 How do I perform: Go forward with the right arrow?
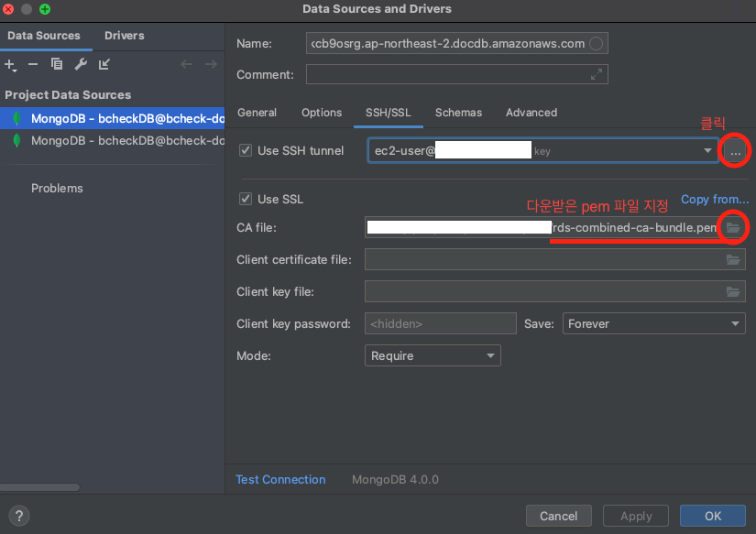[211, 64]
